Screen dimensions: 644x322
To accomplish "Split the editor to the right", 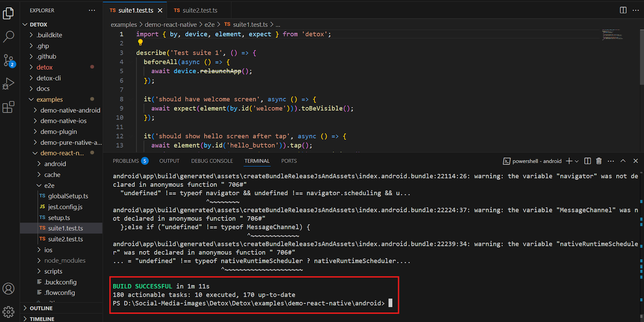I will tap(623, 10).
